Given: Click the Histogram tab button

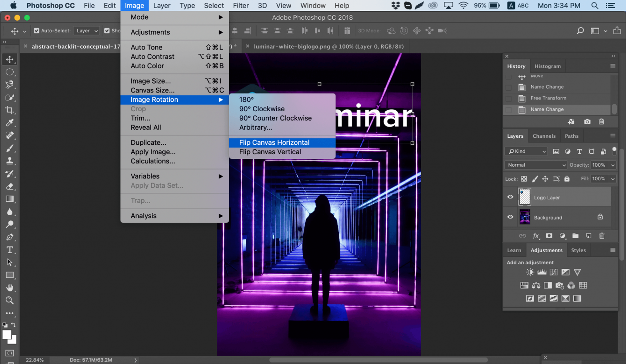Looking at the screenshot, I should pyautogui.click(x=547, y=66).
